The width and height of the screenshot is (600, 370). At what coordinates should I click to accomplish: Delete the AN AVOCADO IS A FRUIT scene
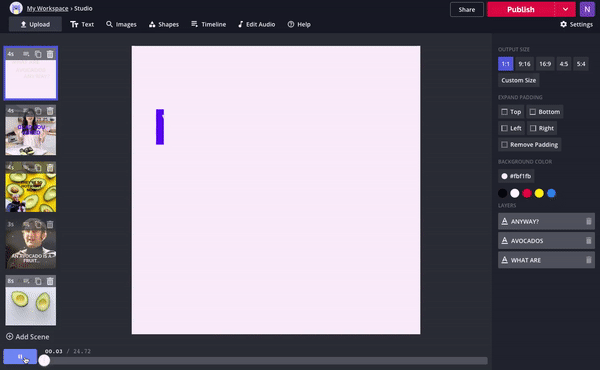click(x=50, y=224)
